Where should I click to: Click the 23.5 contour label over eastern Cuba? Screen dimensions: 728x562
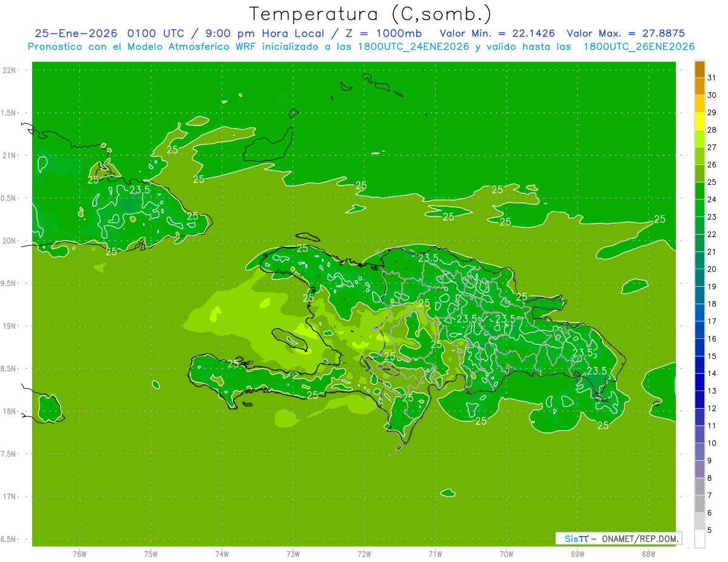(140, 189)
